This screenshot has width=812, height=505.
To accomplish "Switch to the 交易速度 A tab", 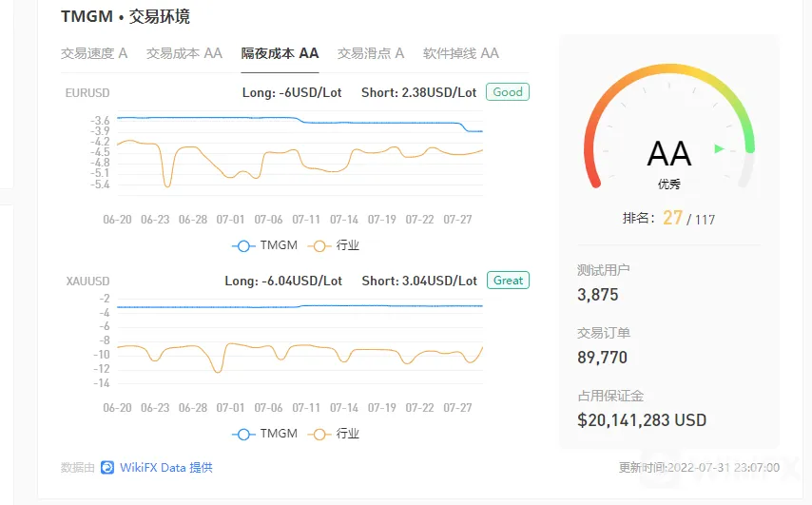I will (x=94, y=53).
